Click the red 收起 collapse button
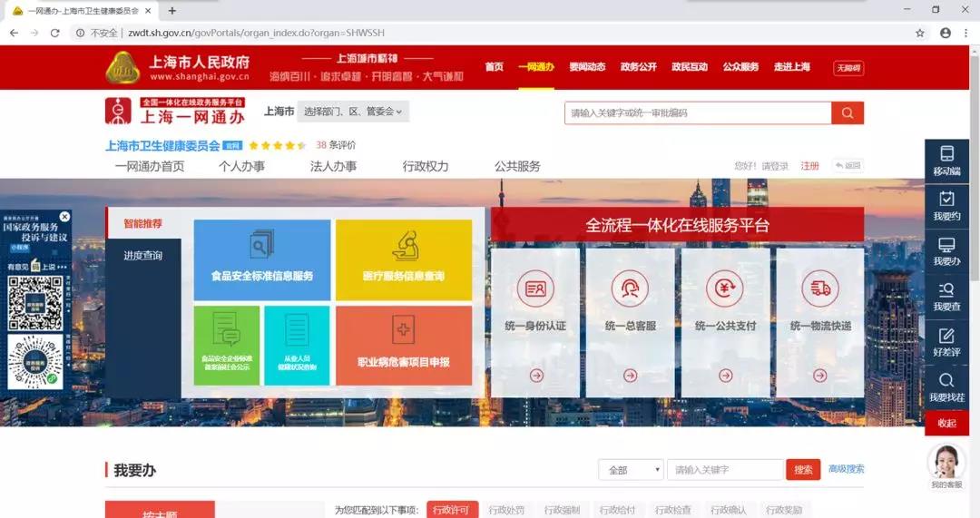 [x=946, y=424]
